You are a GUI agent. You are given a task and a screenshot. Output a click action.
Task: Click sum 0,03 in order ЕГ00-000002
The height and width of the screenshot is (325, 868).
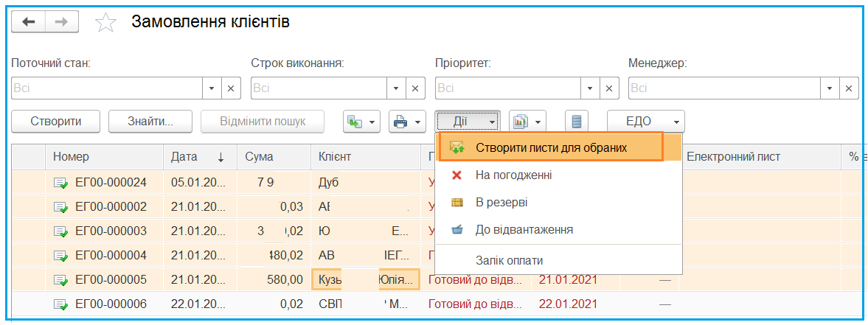(292, 206)
